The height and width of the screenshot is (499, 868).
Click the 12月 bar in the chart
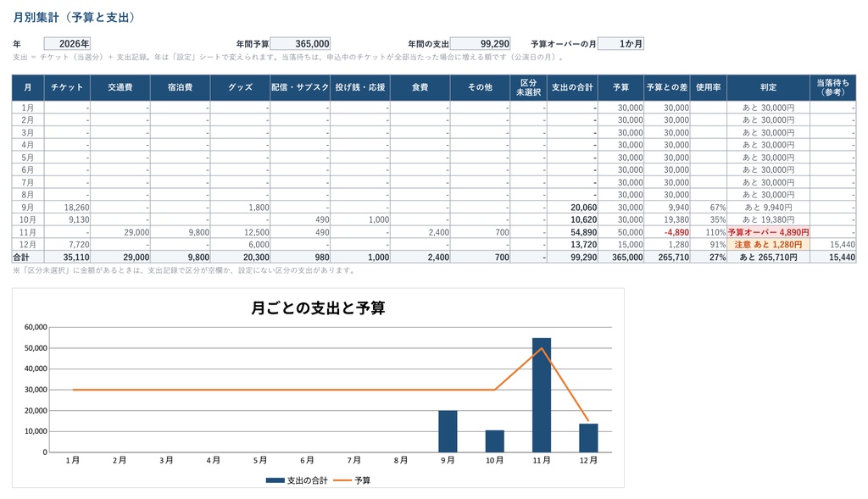pyautogui.click(x=588, y=438)
